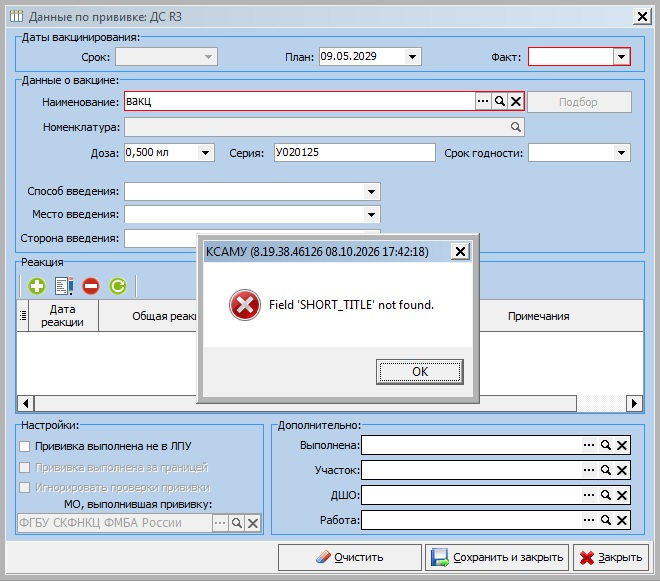Search vaccine name with magnifier icon
Image resolution: width=660 pixels, height=581 pixels.
click(x=500, y=101)
